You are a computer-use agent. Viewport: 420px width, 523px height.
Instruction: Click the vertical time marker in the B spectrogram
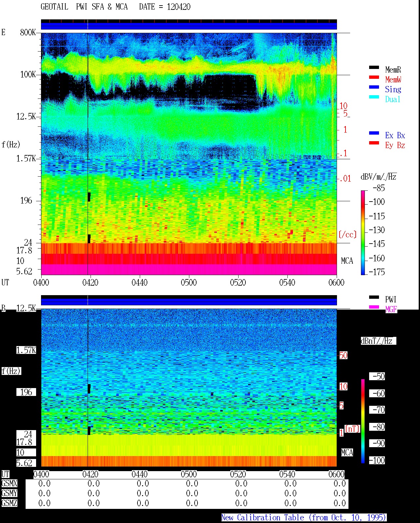[x=88, y=387]
